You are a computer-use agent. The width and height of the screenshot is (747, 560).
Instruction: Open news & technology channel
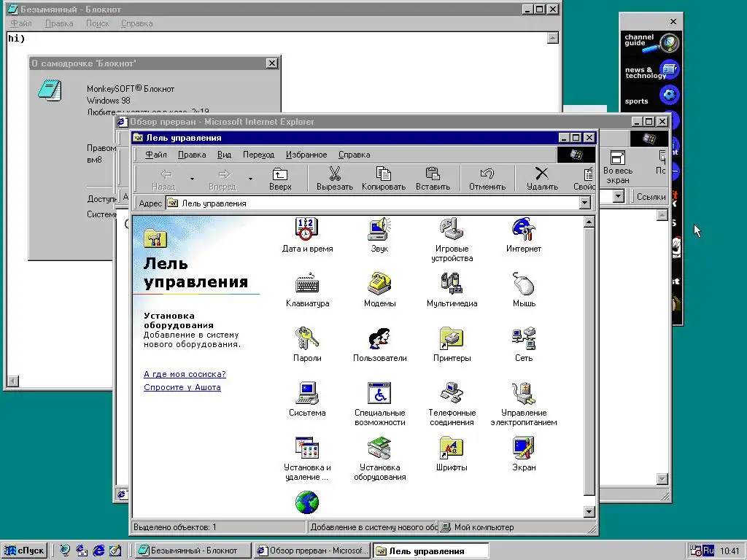[x=651, y=71]
